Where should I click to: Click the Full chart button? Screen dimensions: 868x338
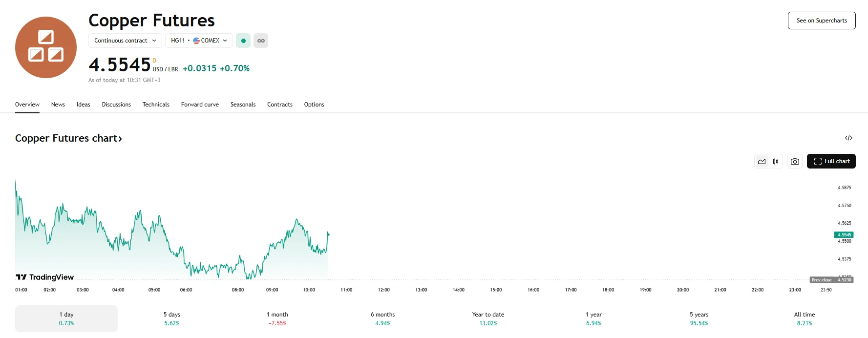831,161
